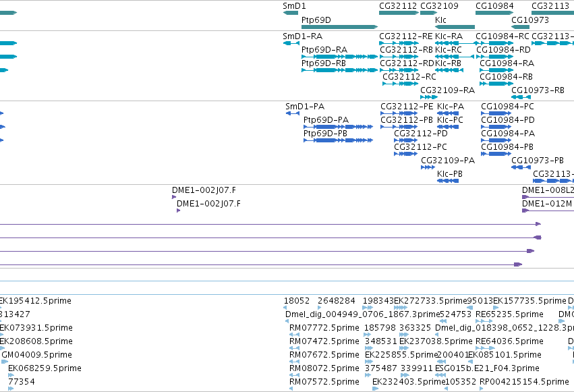
Task: Click the 2648284 EST label
Action: click(x=337, y=301)
